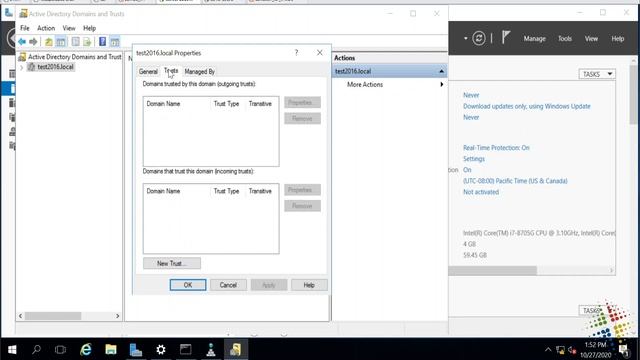640x360 pixels.
Task: Click the Real-Time Protection: On link
Action: pos(496,148)
